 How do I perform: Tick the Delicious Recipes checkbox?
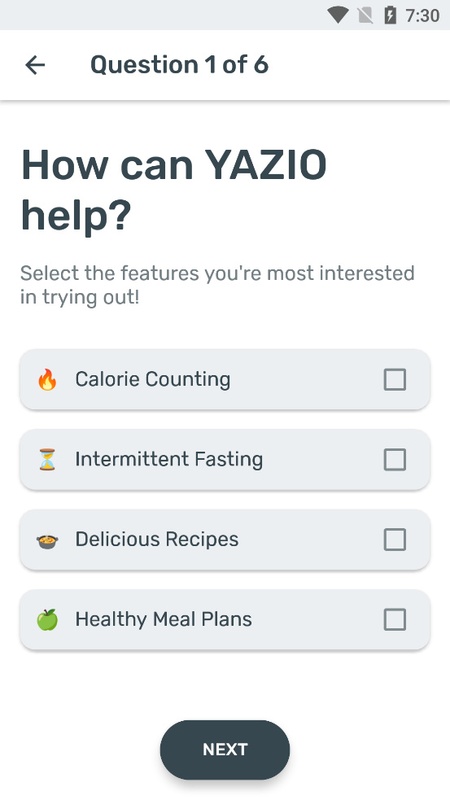pos(395,540)
